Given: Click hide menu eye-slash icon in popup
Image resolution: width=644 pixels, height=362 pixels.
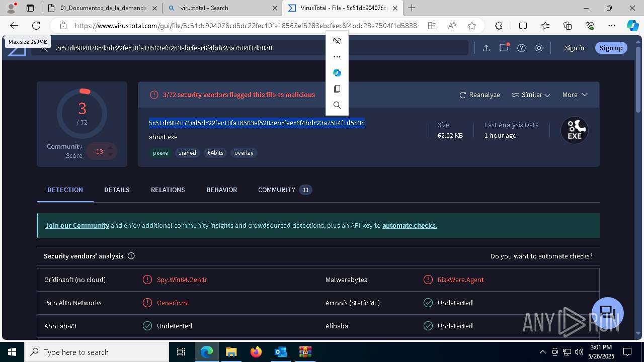Looking at the screenshot, I should (x=337, y=41).
